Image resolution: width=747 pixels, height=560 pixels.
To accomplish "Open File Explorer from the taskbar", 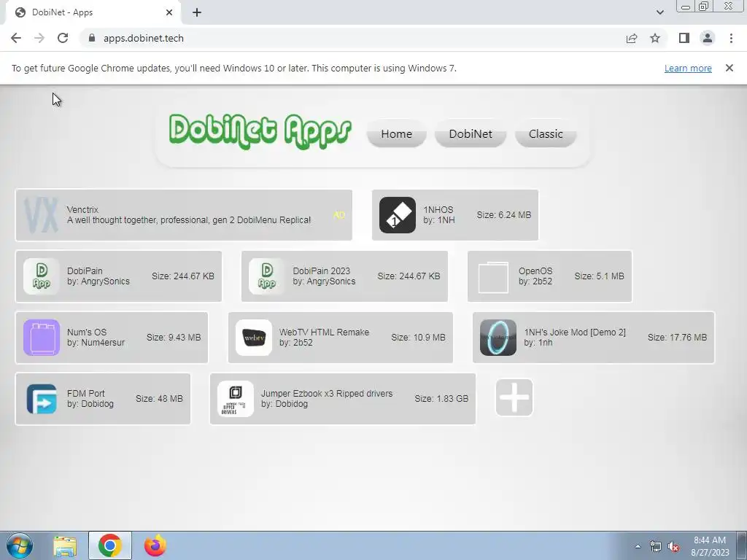I will pyautogui.click(x=65, y=545).
